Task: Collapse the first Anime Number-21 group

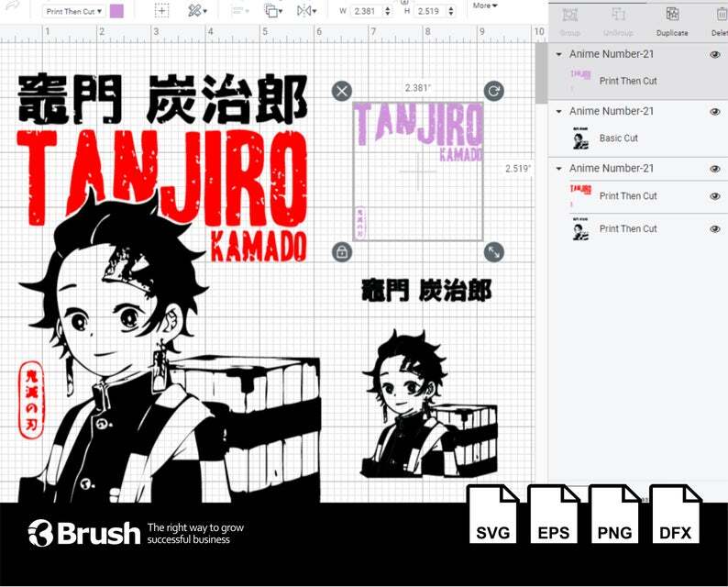Action: tap(559, 54)
